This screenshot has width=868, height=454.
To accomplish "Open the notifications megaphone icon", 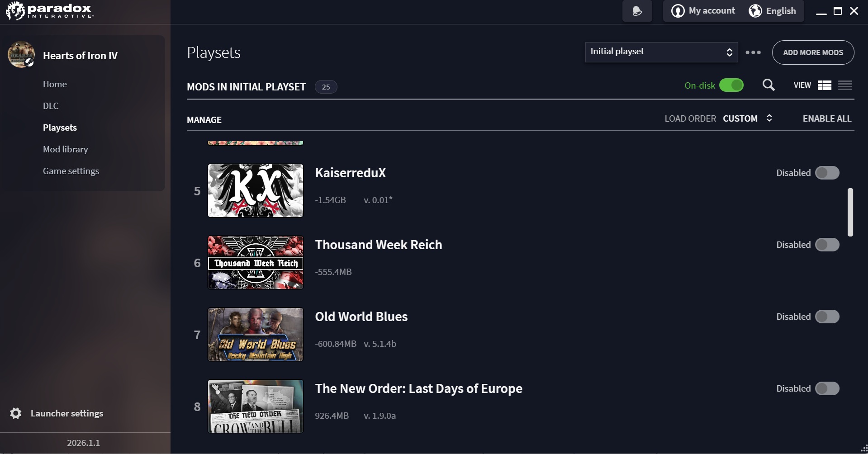I will [x=637, y=11].
